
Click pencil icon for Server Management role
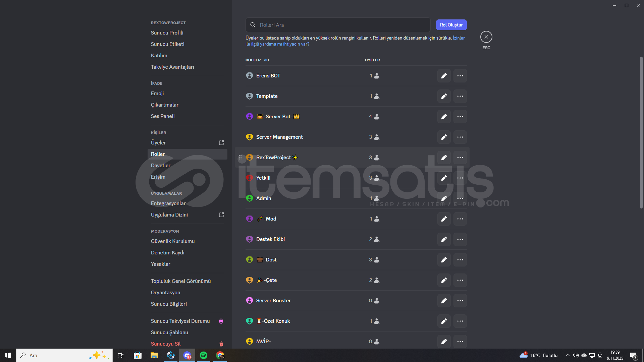click(444, 137)
